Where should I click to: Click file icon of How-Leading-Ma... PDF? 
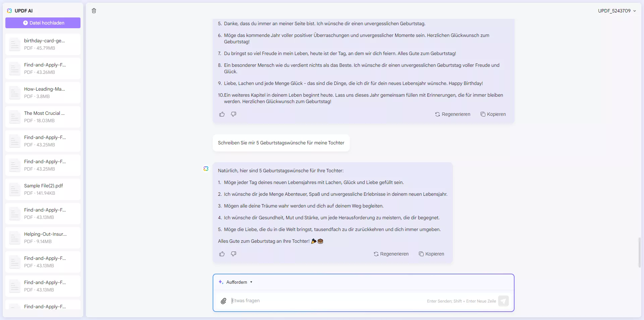(x=15, y=93)
